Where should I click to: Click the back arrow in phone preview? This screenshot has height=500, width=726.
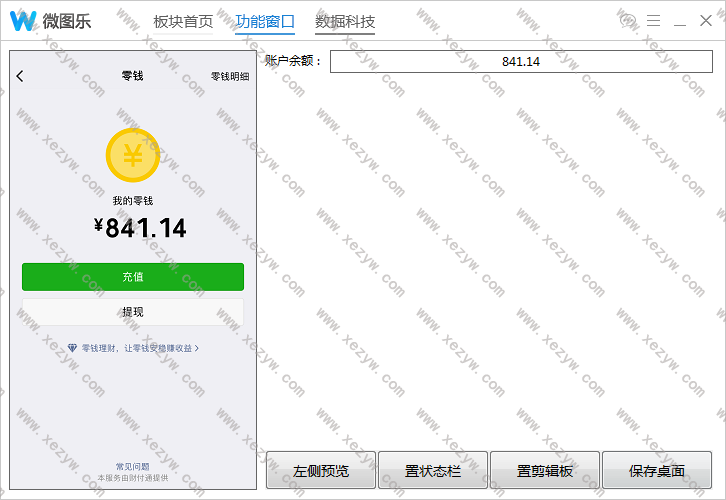20,76
